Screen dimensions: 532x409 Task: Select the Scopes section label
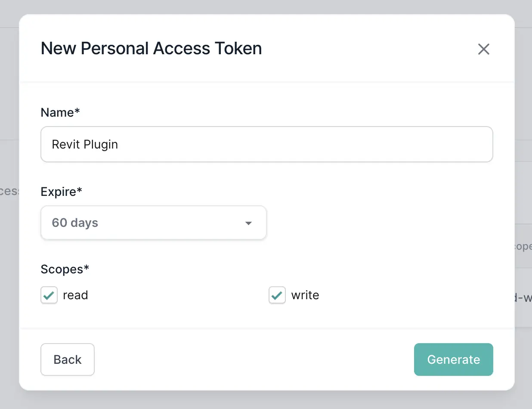[x=65, y=269]
